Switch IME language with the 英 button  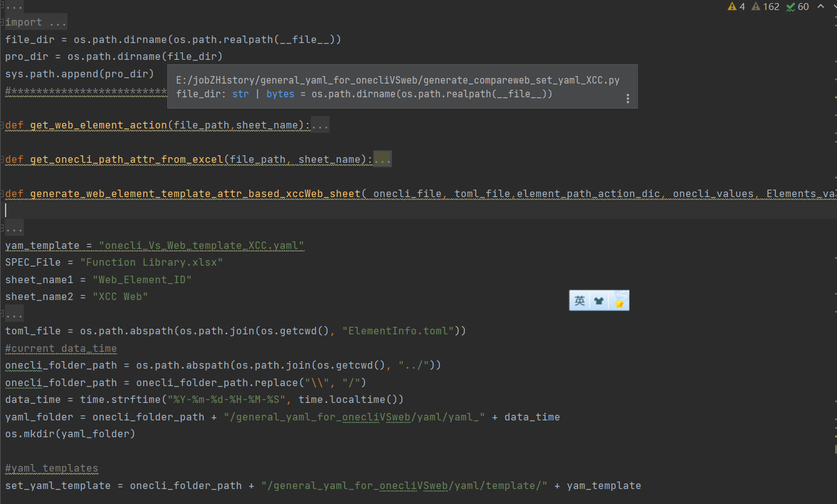tap(580, 301)
